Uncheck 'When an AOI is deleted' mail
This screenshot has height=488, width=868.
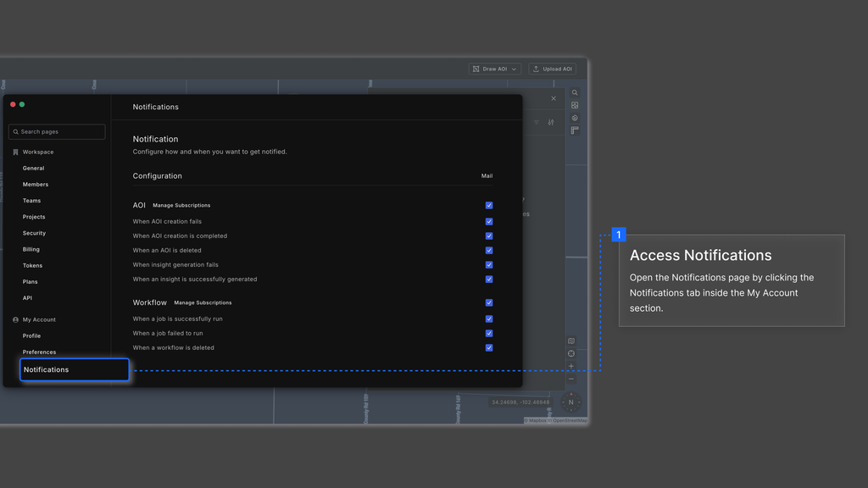click(x=489, y=250)
